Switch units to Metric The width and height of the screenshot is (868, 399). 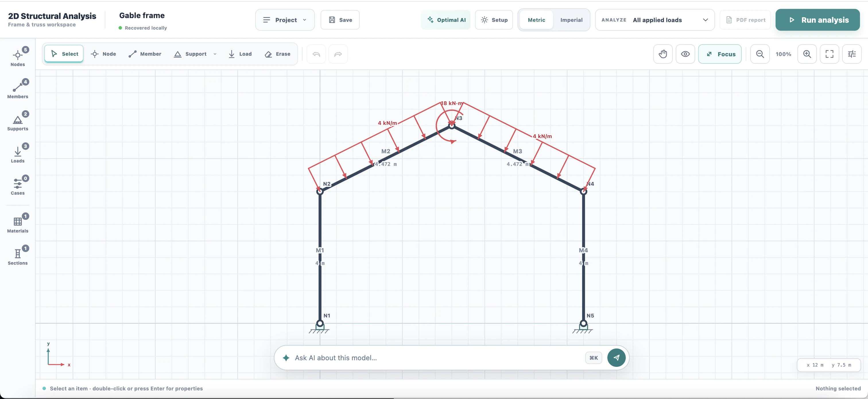point(536,20)
